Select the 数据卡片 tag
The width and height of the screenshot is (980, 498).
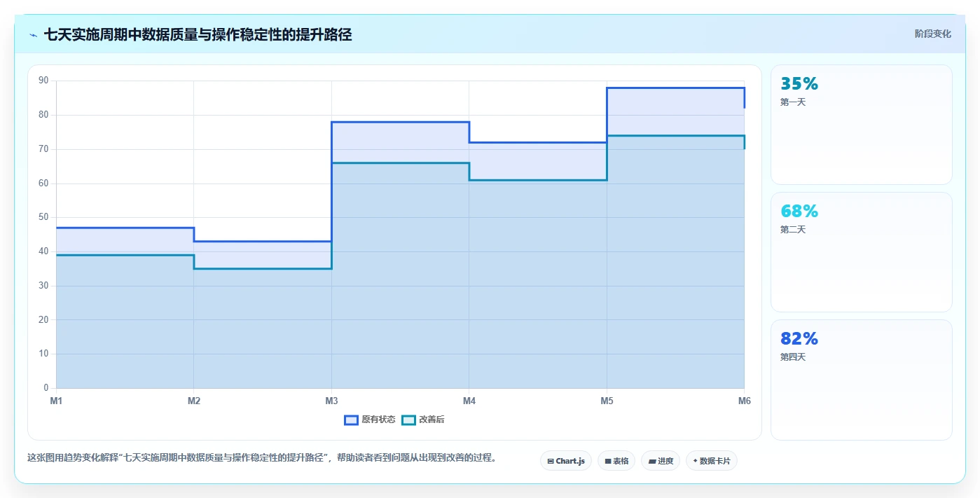(712, 461)
